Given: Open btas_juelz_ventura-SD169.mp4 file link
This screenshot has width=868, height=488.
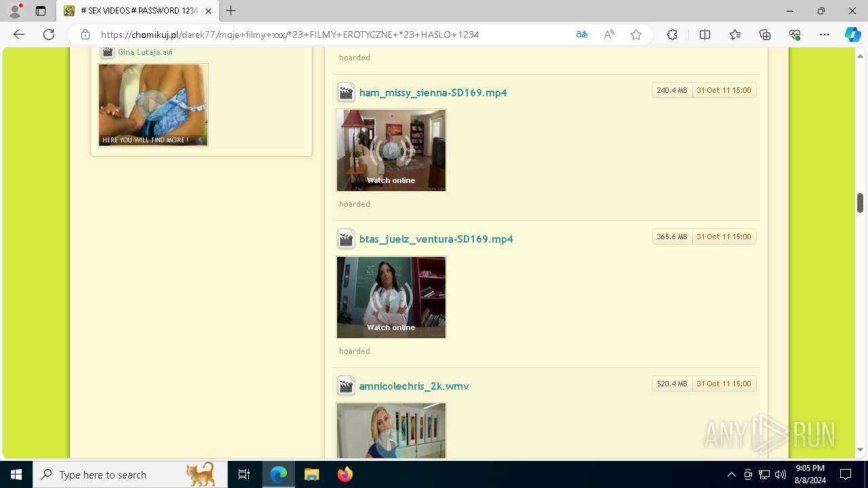Looking at the screenshot, I should tap(436, 239).
